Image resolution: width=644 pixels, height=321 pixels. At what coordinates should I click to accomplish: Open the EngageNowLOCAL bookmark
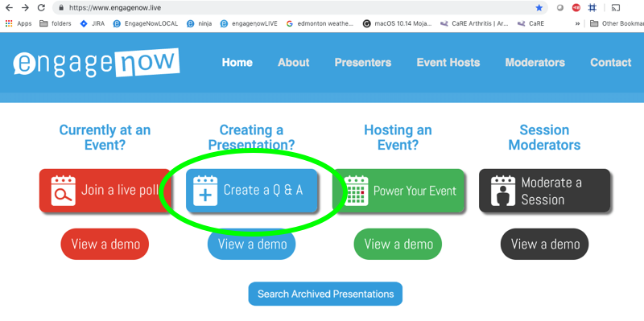[146, 23]
